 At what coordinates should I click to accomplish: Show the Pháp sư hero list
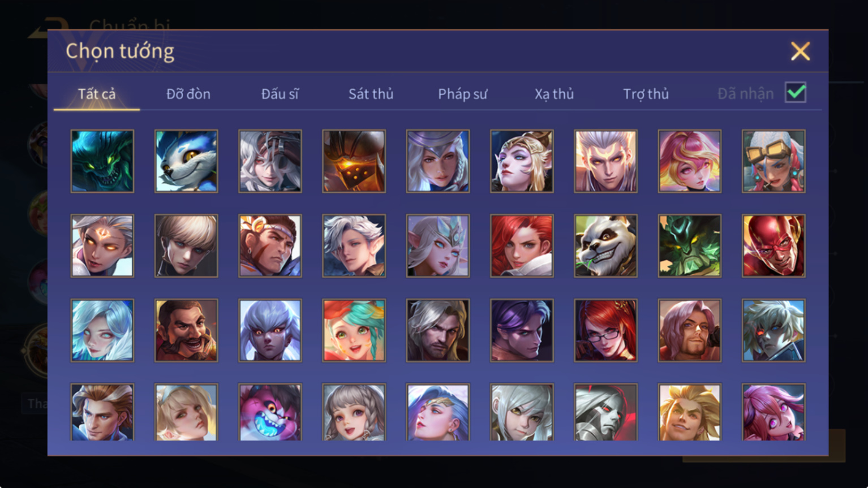point(462,94)
